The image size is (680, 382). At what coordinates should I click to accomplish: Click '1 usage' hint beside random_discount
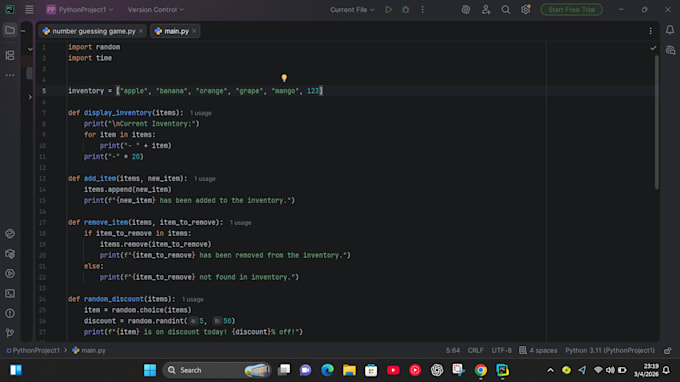coord(193,299)
